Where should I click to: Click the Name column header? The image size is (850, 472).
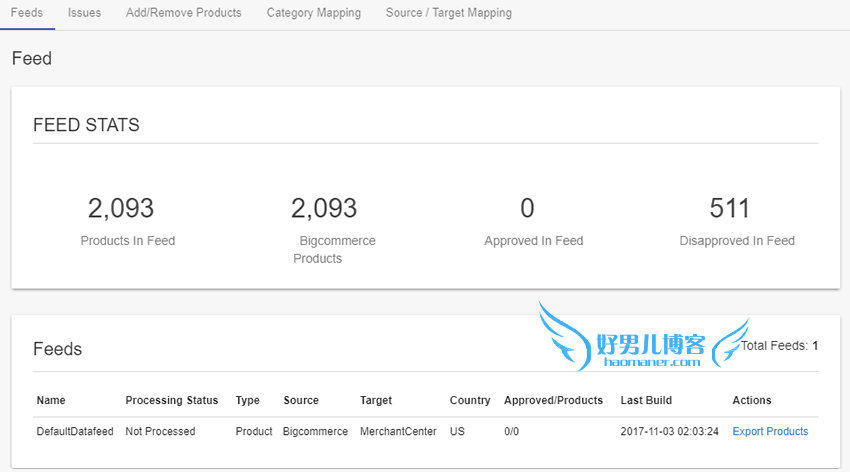pyautogui.click(x=51, y=400)
